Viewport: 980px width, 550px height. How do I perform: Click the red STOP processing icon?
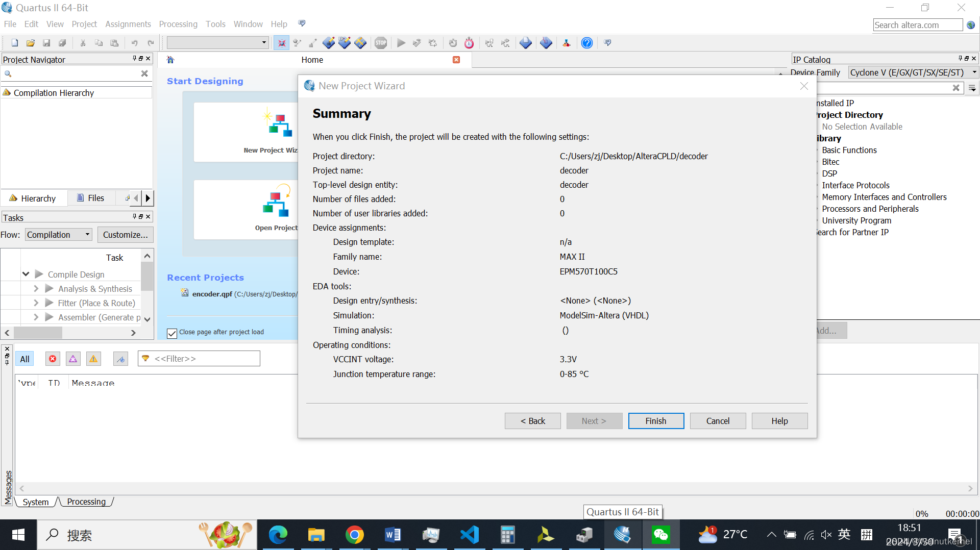381,43
